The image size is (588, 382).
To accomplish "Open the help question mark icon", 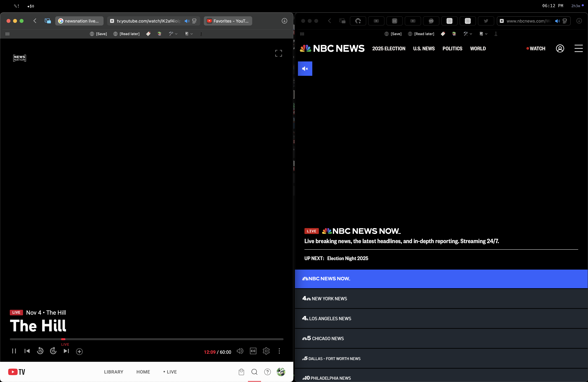I will [267, 372].
